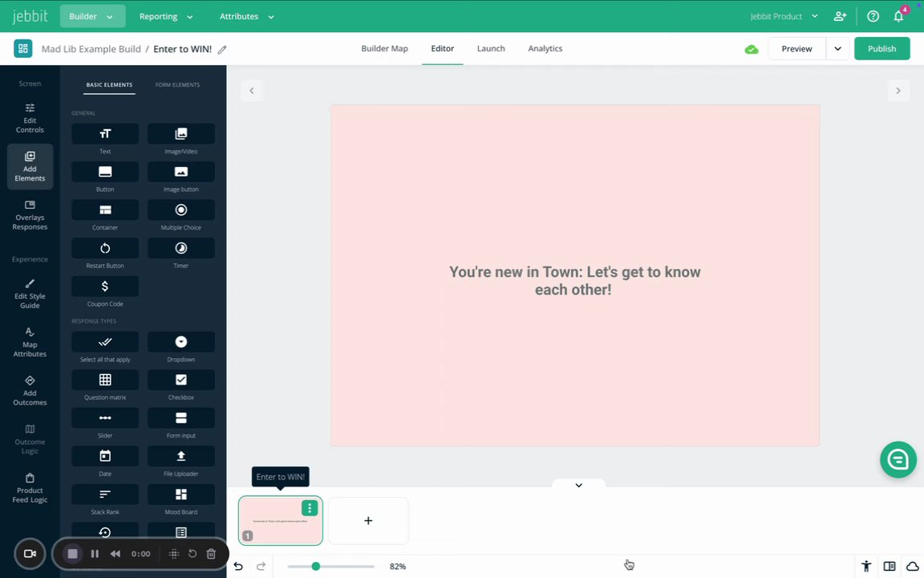Open the Builder dropdown menu
The height and width of the screenshot is (578, 924).
[x=92, y=17]
